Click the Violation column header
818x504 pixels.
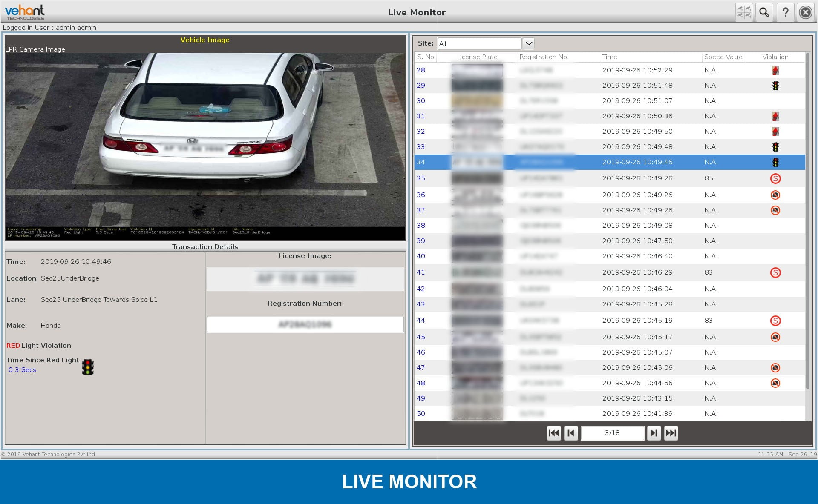pos(775,57)
